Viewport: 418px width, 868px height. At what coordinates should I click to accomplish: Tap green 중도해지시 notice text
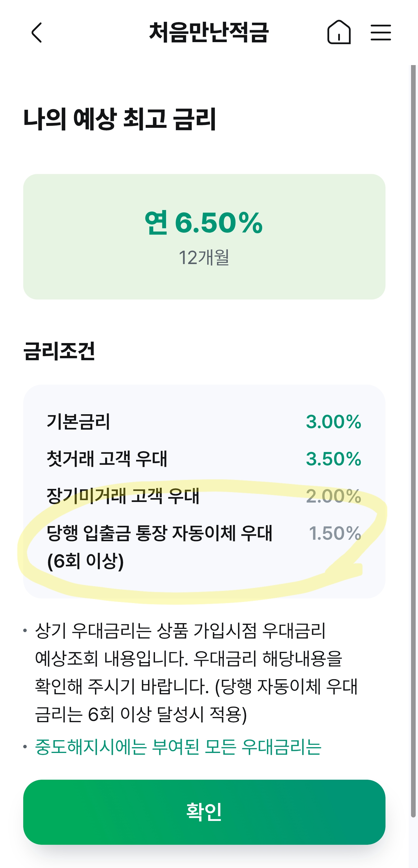(x=178, y=747)
